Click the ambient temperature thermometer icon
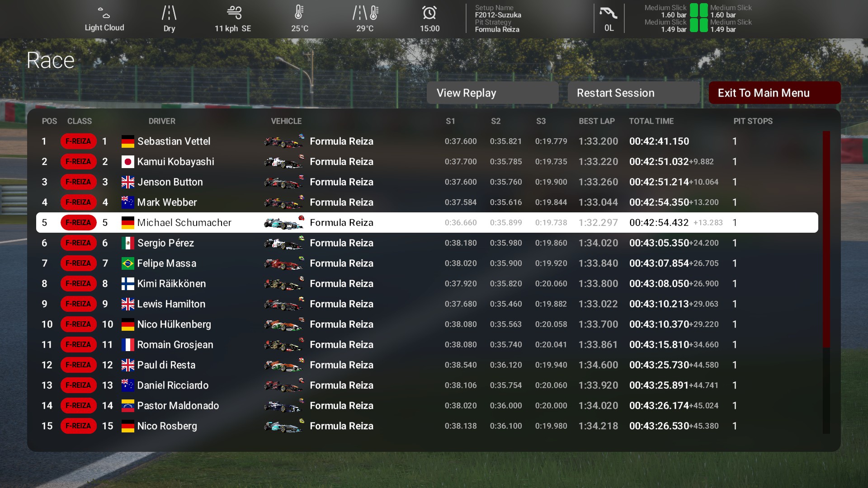This screenshot has width=868, height=488. (299, 12)
